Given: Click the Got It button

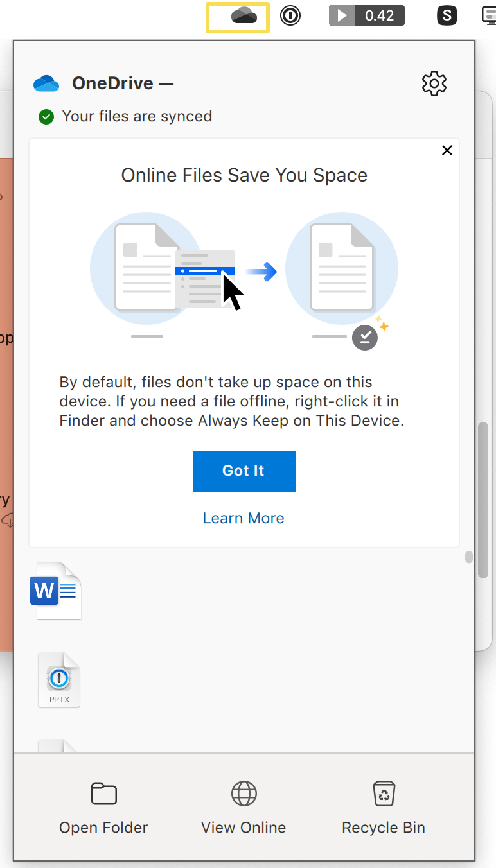Looking at the screenshot, I should click(x=244, y=471).
